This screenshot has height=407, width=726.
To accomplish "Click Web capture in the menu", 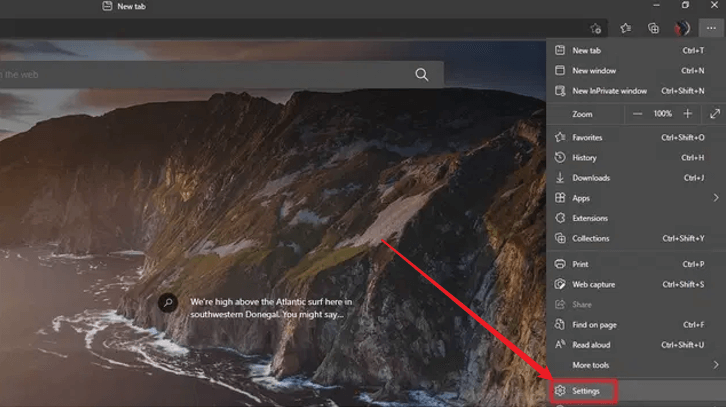I will [x=593, y=285].
